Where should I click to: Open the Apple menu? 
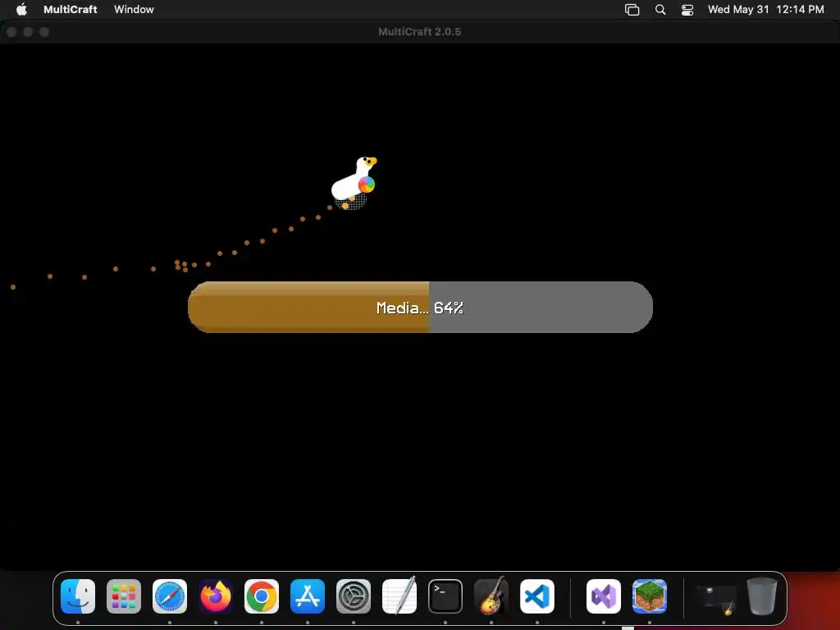[x=21, y=9]
